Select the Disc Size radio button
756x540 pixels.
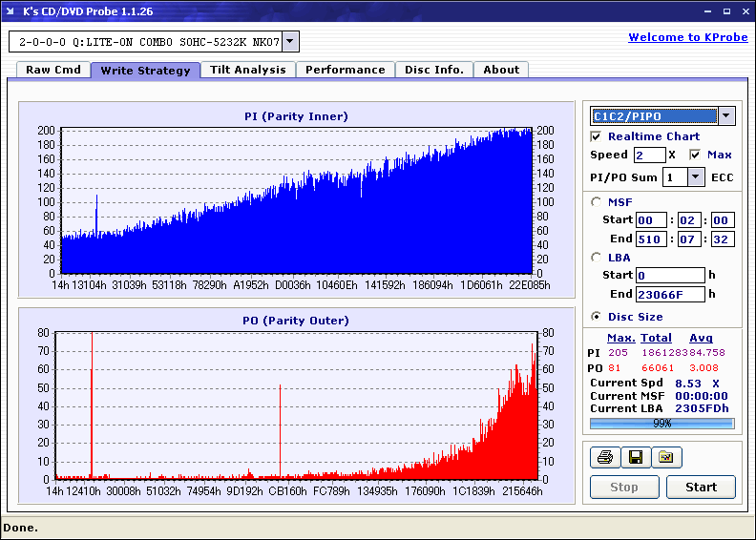coord(596,317)
